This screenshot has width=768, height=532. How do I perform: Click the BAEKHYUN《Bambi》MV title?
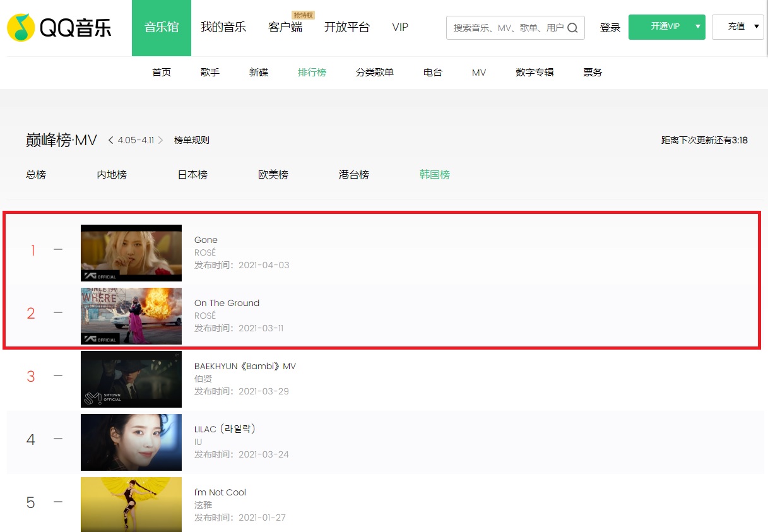click(x=245, y=366)
